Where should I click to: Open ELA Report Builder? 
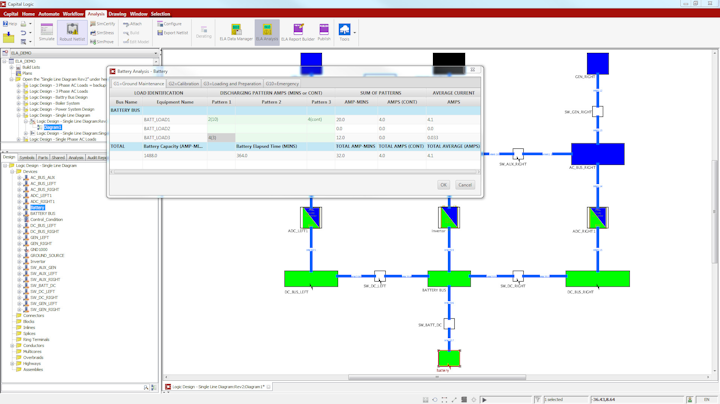[298, 32]
